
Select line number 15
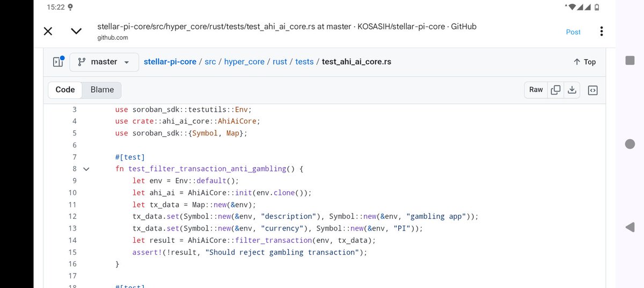click(x=72, y=252)
